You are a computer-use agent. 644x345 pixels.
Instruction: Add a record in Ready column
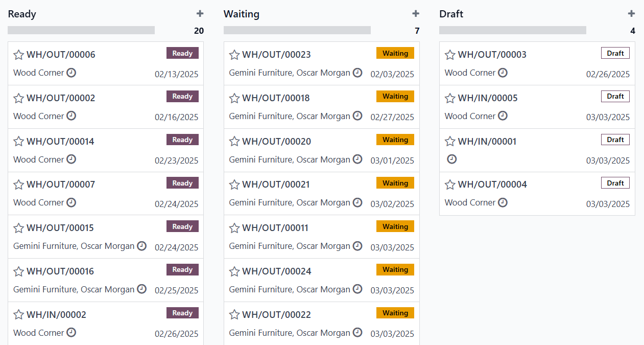pyautogui.click(x=200, y=14)
